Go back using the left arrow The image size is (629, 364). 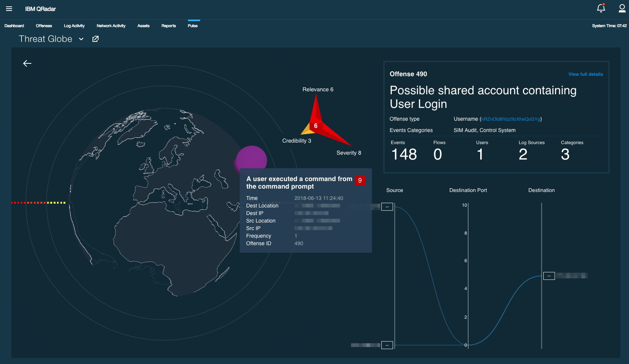click(x=27, y=63)
